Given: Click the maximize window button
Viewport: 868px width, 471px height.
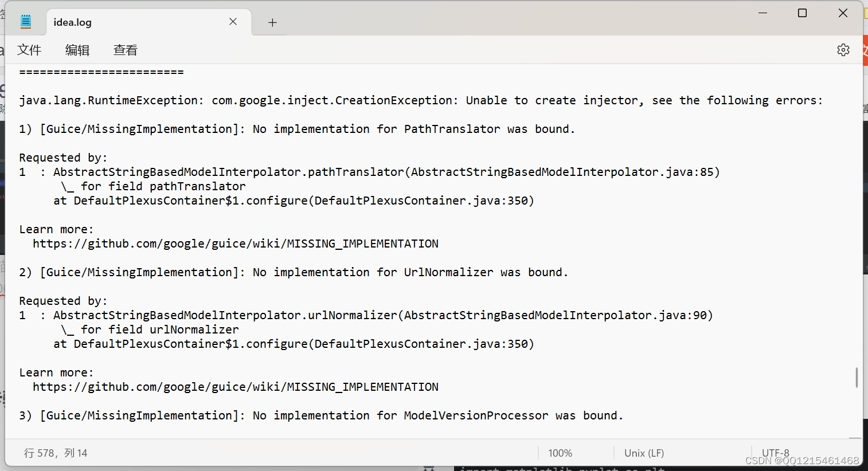Looking at the screenshot, I should (x=802, y=12).
